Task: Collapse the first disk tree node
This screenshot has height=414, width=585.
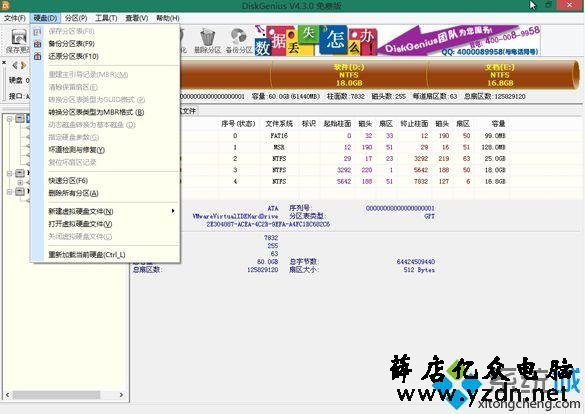Action: click(x=9, y=119)
